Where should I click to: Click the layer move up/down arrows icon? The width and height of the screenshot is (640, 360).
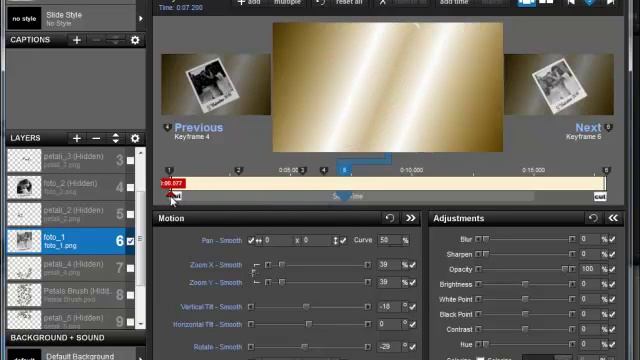(x=116, y=138)
